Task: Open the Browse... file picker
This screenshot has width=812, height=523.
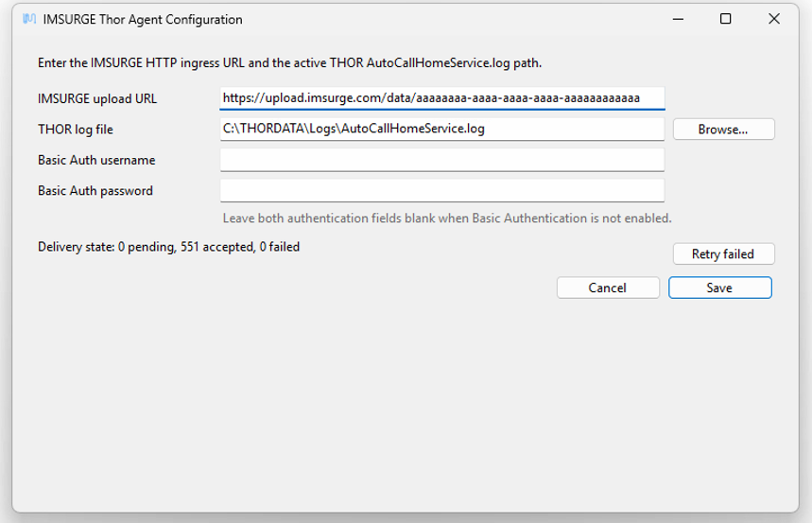Action: (723, 129)
